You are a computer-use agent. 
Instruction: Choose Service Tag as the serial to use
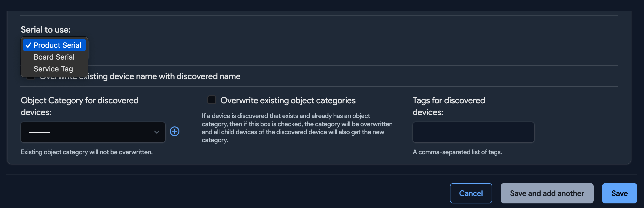[53, 69]
